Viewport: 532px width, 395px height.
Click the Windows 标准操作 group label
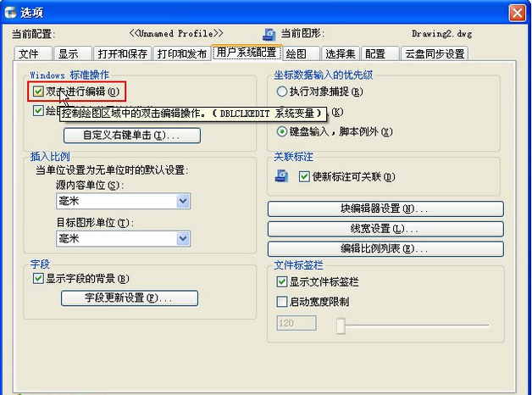pyautogui.click(x=69, y=75)
